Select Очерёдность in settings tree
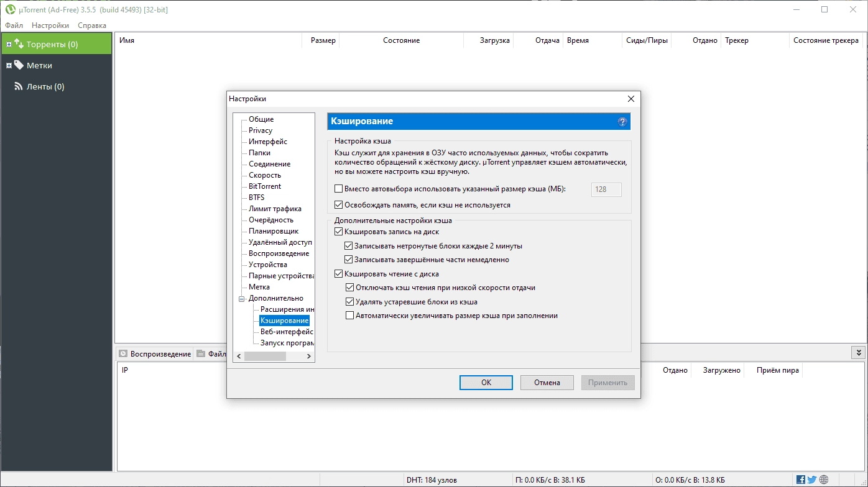The width and height of the screenshot is (868, 487). pyautogui.click(x=271, y=220)
